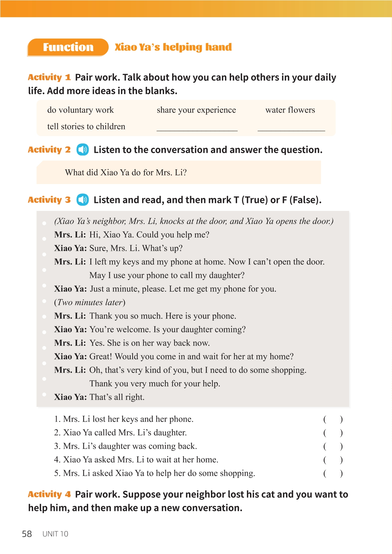The image size is (392, 554).
Task: Play the Activity 2 audio speaker icon
Action: (x=82, y=150)
